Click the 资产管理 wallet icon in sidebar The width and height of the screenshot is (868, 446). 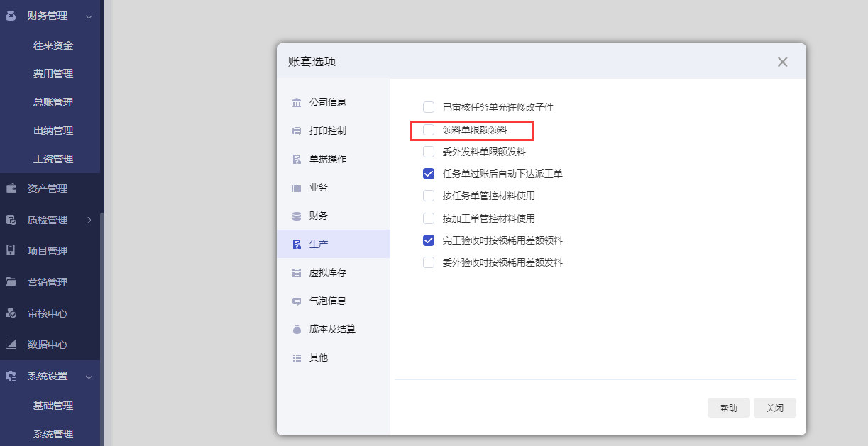[11, 189]
